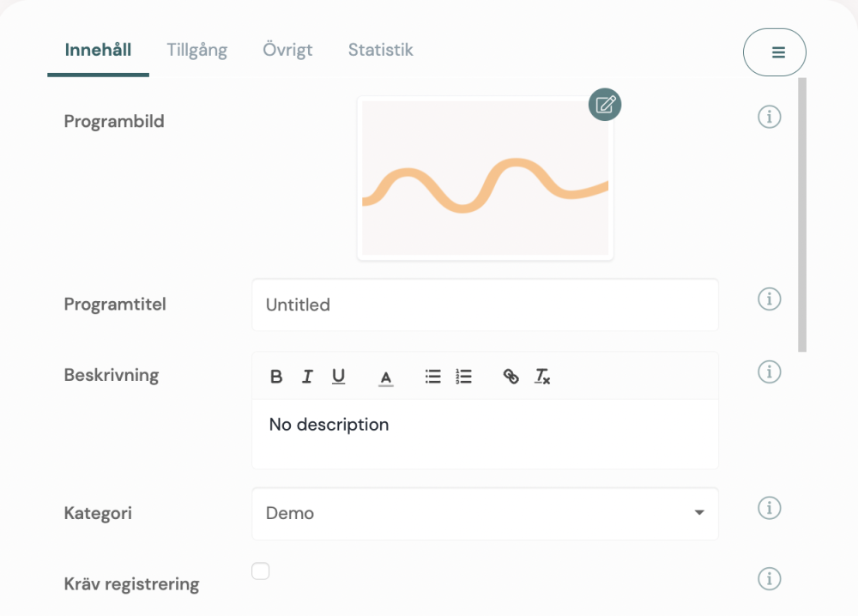858x616 pixels.
Task: Switch to the Övrigt tab
Action: pyautogui.click(x=287, y=50)
